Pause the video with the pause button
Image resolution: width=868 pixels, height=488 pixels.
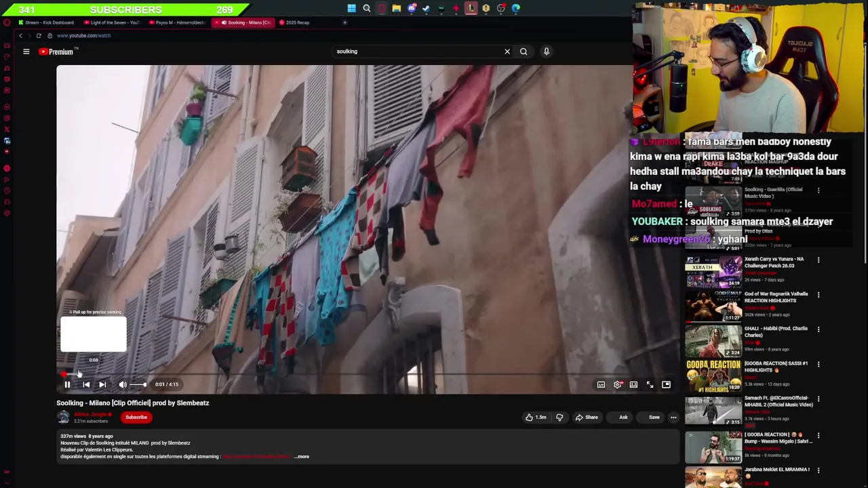[67, 384]
